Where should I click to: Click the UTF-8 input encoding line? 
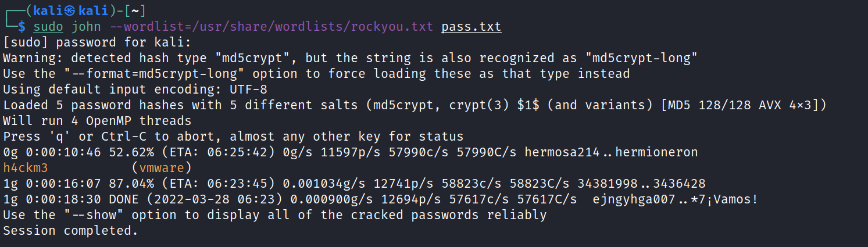134,90
